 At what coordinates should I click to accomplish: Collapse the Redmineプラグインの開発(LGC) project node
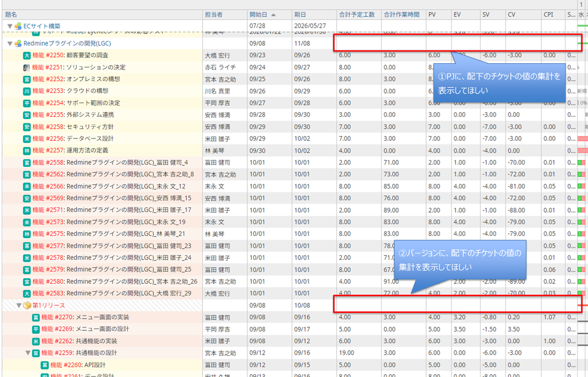pyautogui.click(x=9, y=44)
